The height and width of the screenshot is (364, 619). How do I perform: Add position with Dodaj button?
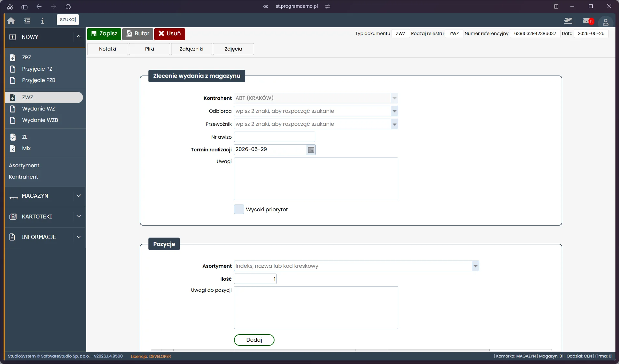(254, 340)
